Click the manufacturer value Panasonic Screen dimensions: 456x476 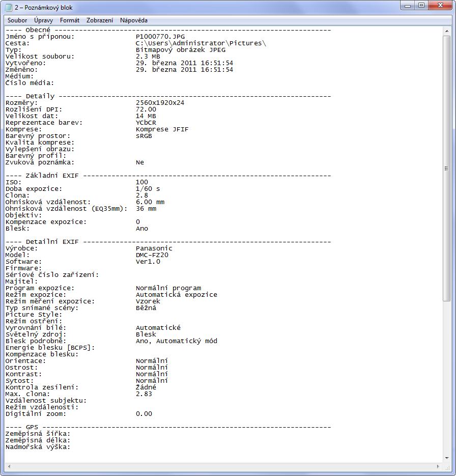[x=154, y=248]
